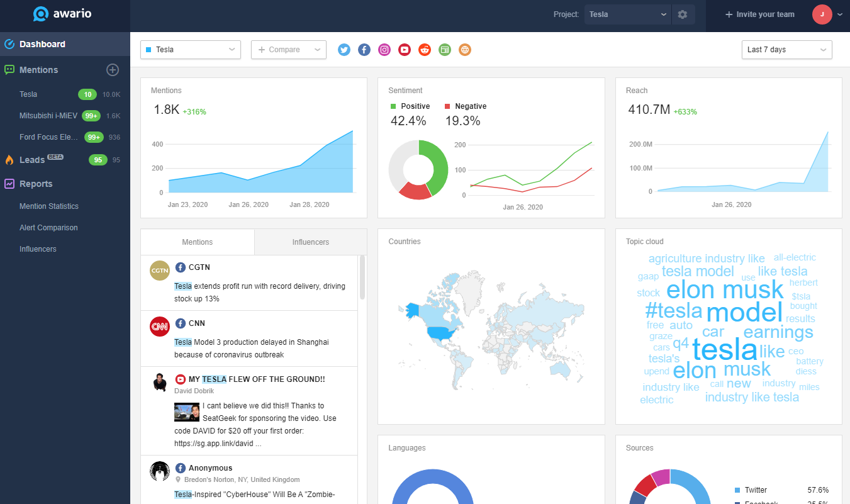Click the YouTube source filter icon
This screenshot has height=504, width=850.
tap(405, 50)
